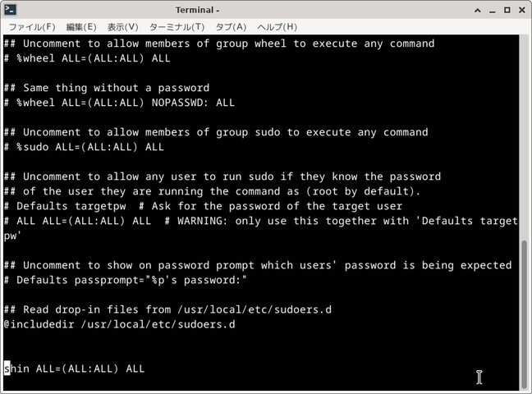Open the 表示(V) menu

click(123, 27)
